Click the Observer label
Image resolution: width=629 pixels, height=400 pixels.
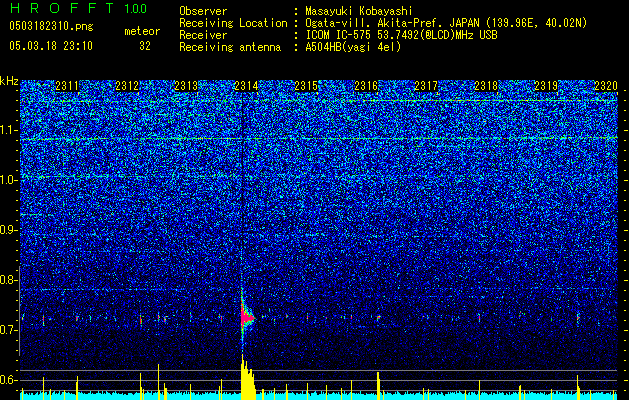203,11
